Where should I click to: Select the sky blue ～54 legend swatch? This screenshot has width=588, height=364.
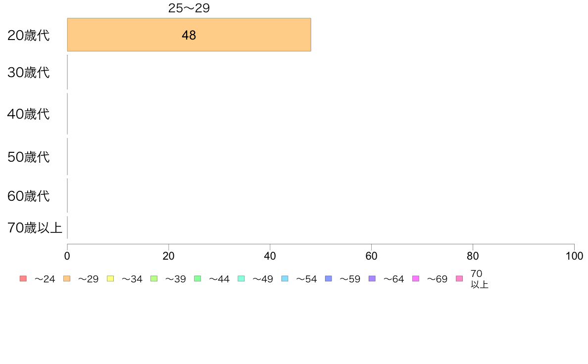tap(285, 278)
